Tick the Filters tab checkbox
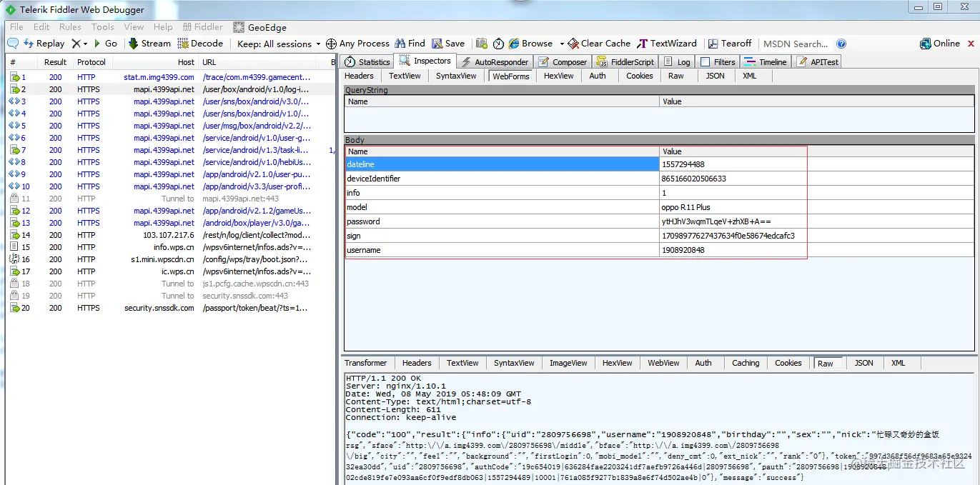The height and width of the screenshot is (485, 980). [x=706, y=62]
